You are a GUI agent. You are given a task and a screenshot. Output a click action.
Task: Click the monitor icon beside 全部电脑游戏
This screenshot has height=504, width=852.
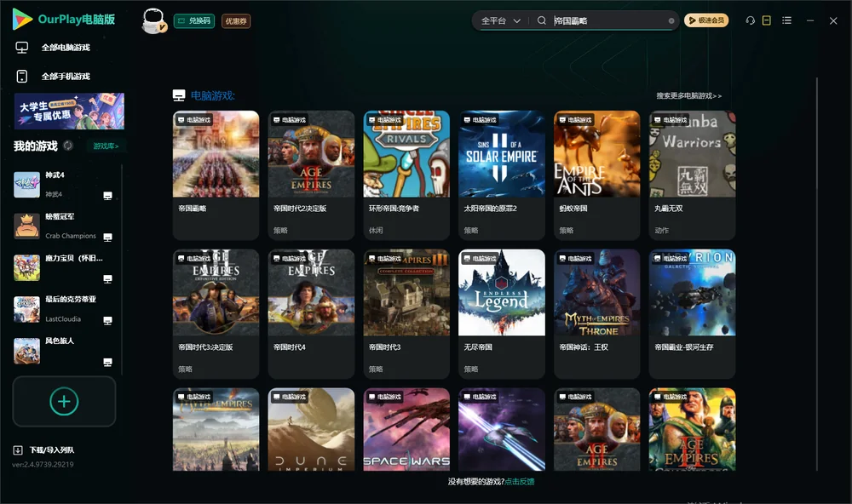[x=22, y=48]
